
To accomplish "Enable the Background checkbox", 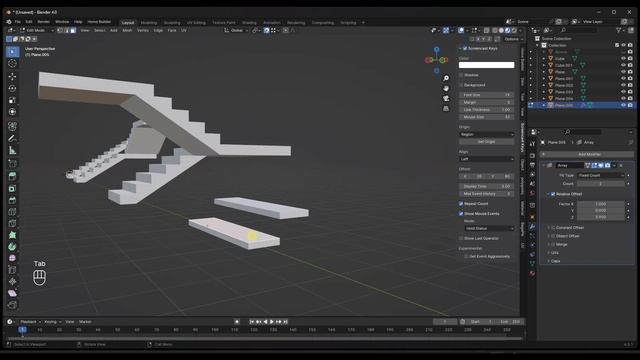I will [x=461, y=85].
